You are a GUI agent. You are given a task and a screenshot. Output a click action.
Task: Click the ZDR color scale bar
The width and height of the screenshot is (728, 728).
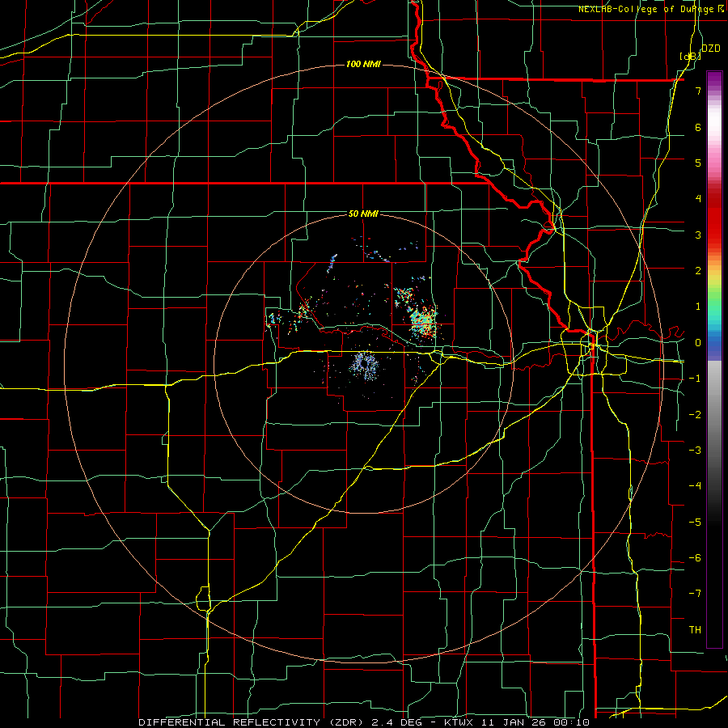pyautogui.click(x=714, y=359)
